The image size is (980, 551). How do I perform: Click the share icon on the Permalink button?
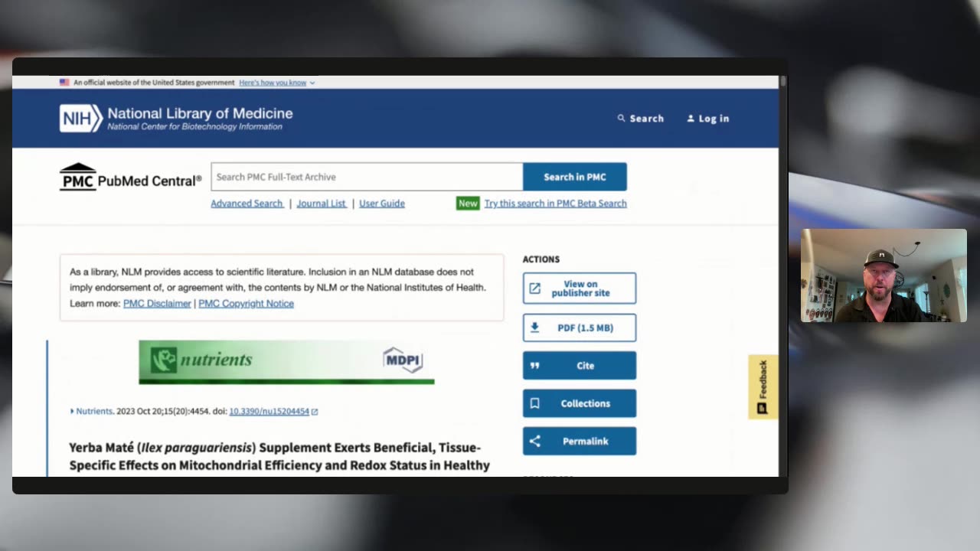[x=534, y=442]
